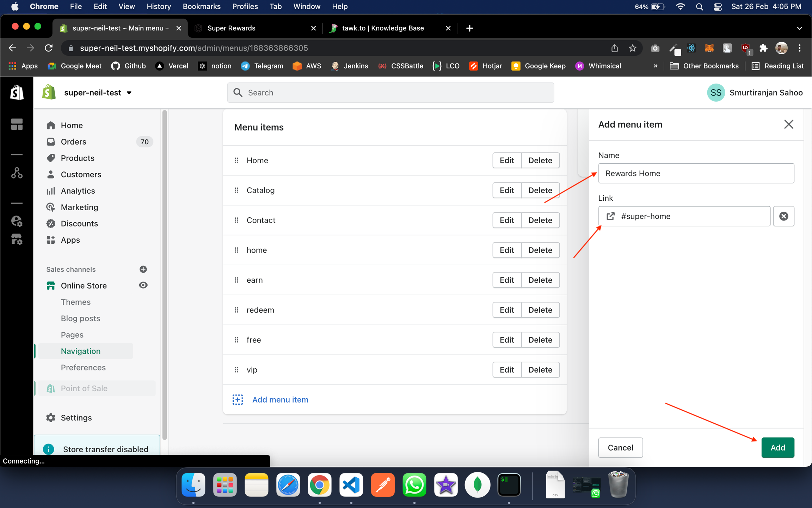The height and width of the screenshot is (508, 812).
Task: Expand the super-neil-test store dropdown
Action: point(129,93)
